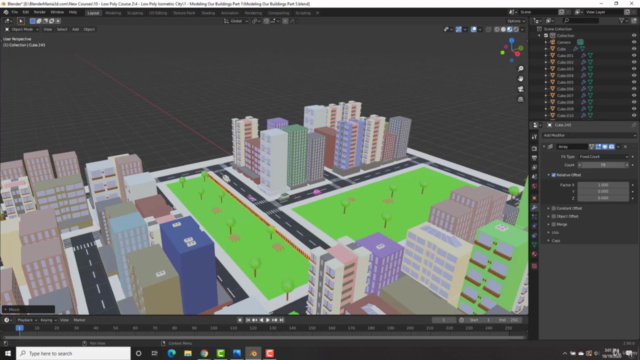Open the Options dropdown in viewport header
640x360 pixels.
(516, 21)
